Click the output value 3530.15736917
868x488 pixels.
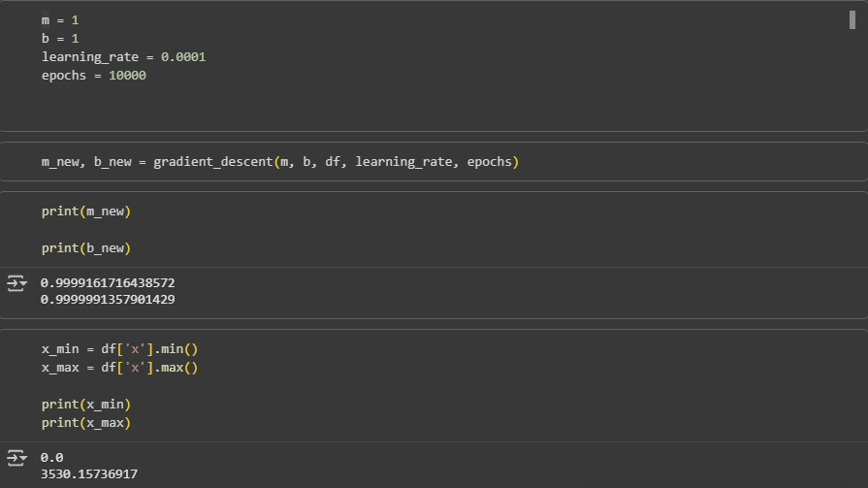click(x=89, y=474)
